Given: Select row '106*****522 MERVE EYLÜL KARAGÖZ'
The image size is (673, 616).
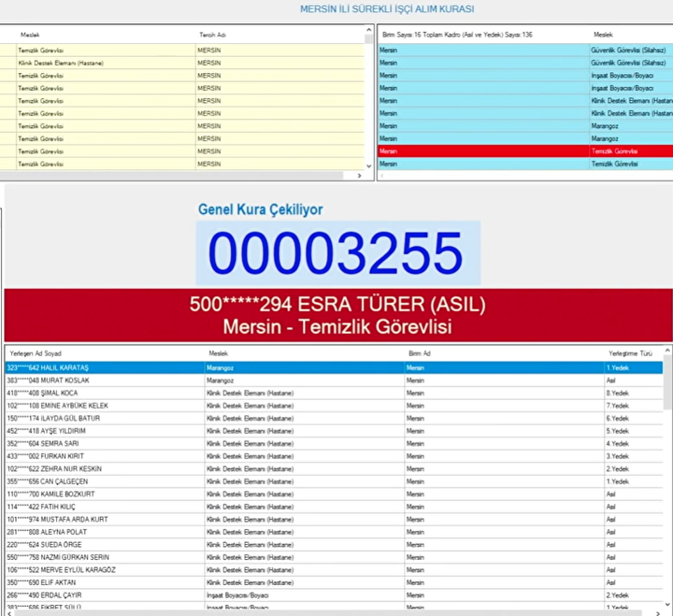Looking at the screenshot, I should (334, 570).
